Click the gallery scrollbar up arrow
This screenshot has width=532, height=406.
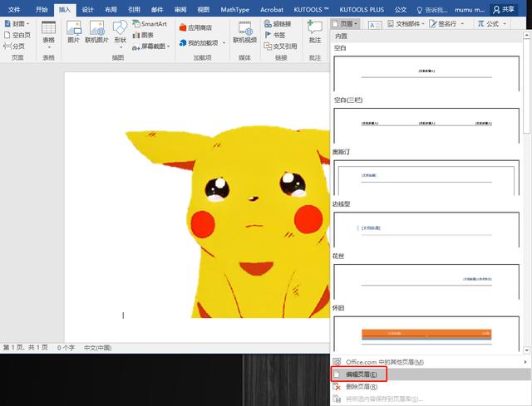526,35
